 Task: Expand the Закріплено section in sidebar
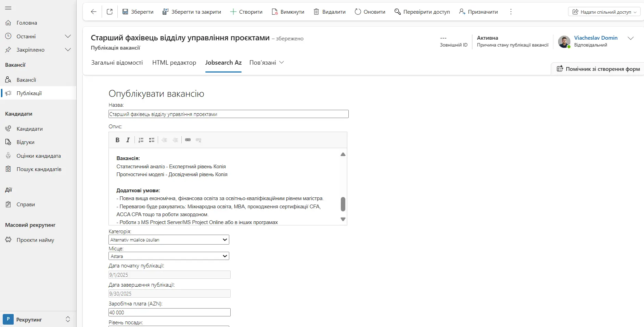(x=68, y=50)
